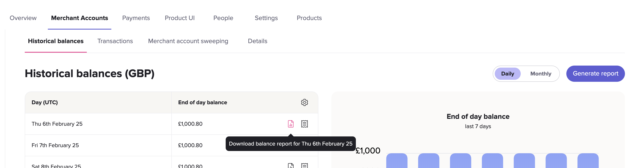
Task: Switch to Monthly balance view
Action: [541, 74]
